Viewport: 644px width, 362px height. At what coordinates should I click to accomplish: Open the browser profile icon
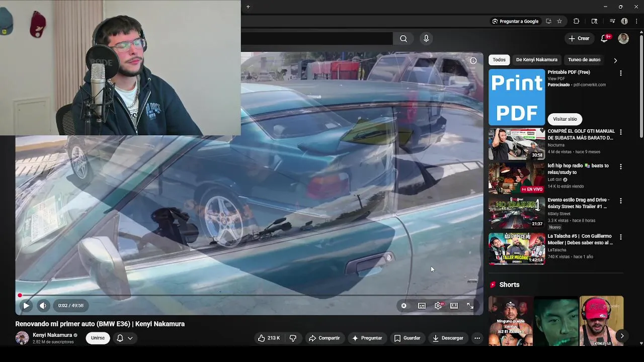pos(624,21)
